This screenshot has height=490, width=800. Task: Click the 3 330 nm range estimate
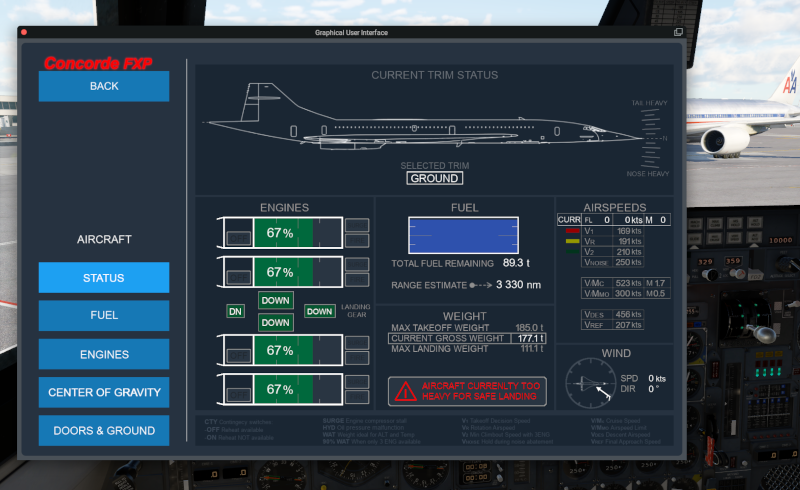pyautogui.click(x=518, y=285)
